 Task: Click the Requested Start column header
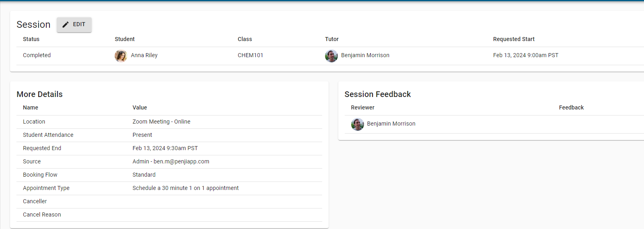(514, 39)
